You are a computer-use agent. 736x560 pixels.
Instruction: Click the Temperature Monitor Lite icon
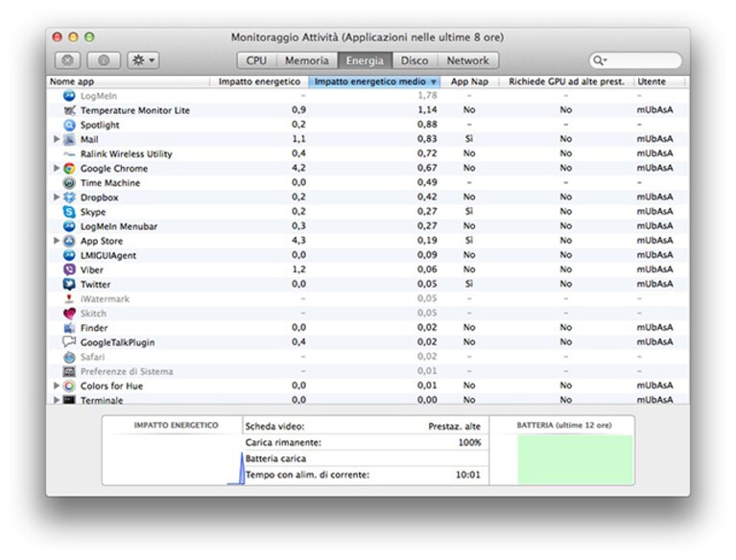[69, 110]
